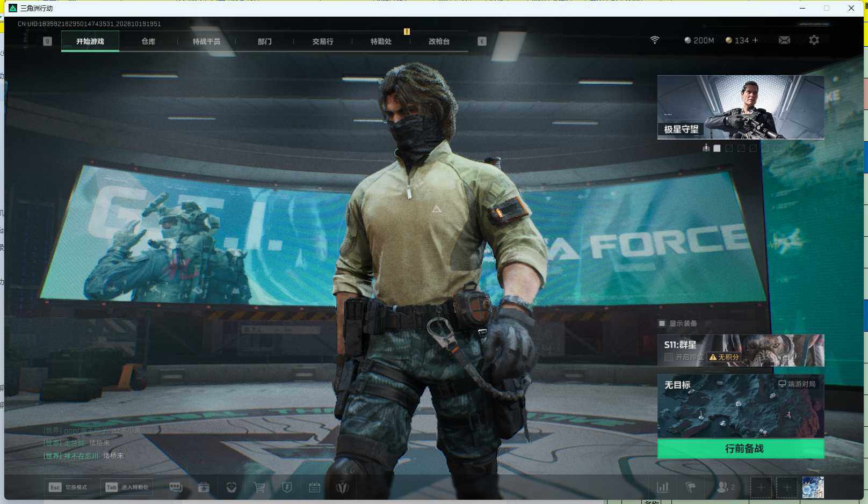Open the mail envelope icon

click(x=784, y=40)
